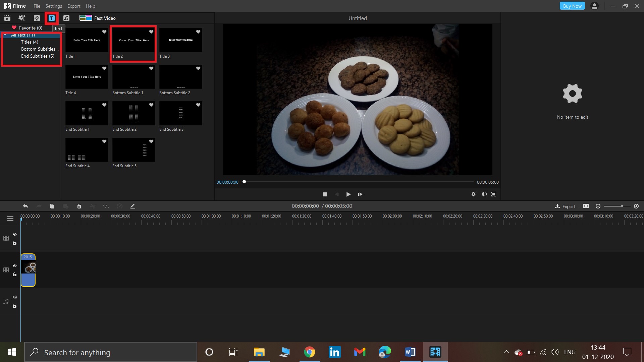This screenshot has width=644, height=362.
Task: Open the Settings menu
Action: coord(53,6)
